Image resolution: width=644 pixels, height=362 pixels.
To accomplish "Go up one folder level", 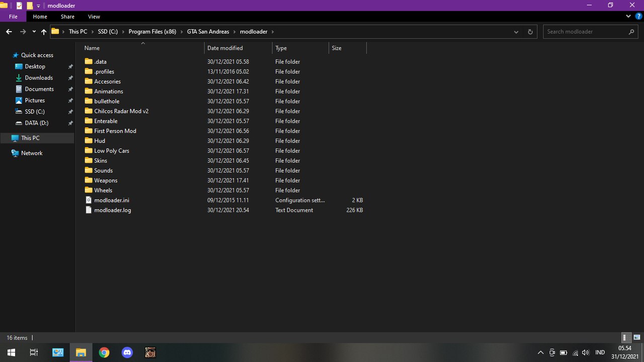I will click(44, 32).
